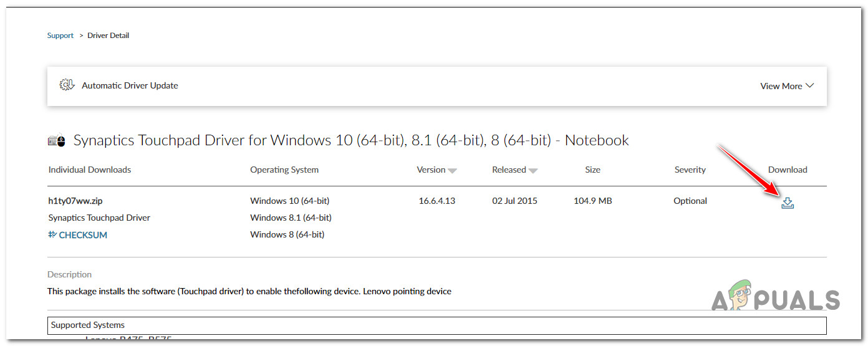Go to Support breadcrumb link
868x346 pixels.
tap(60, 36)
